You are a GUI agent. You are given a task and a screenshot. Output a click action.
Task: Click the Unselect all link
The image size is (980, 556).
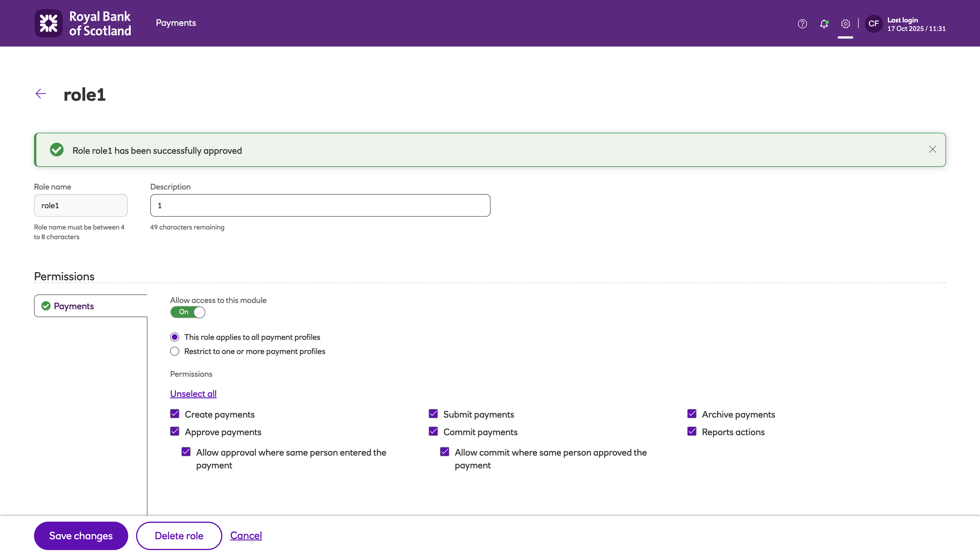pyautogui.click(x=193, y=394)
